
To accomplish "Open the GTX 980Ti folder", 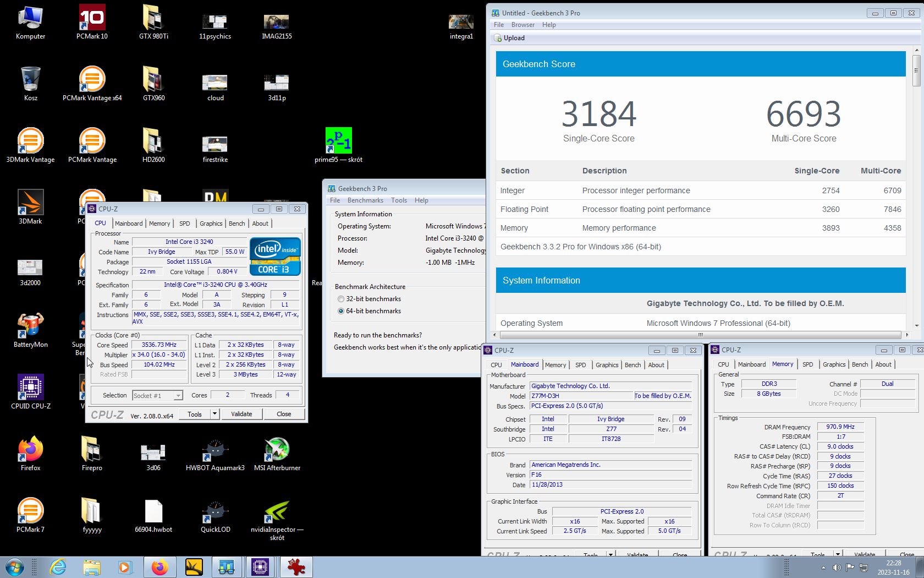I will [x=153, y=22].
